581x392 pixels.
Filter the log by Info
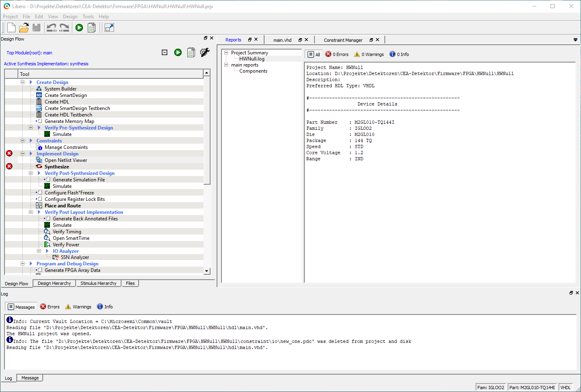pyautogui.click(x=105, y=307)
